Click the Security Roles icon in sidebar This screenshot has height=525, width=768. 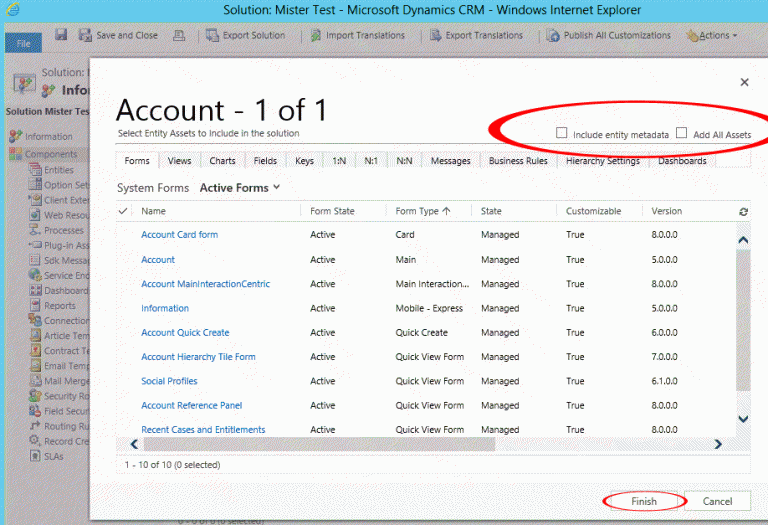point(35,396)
